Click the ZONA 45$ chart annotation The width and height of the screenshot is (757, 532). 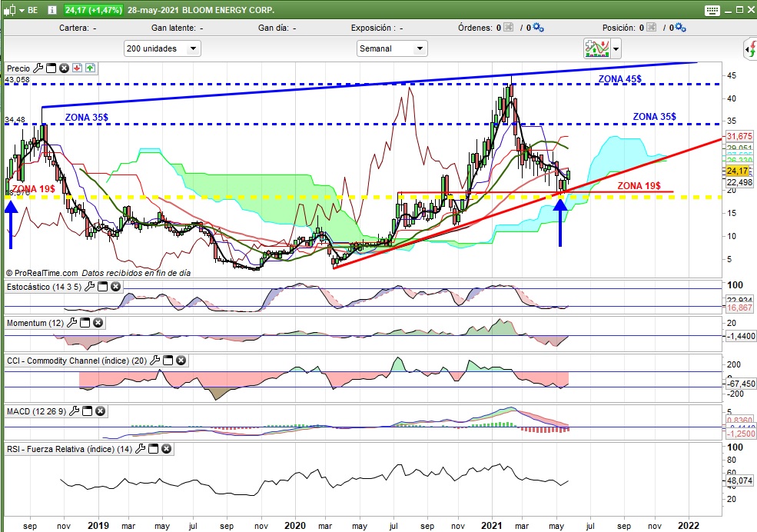click(x=620, y=78)
